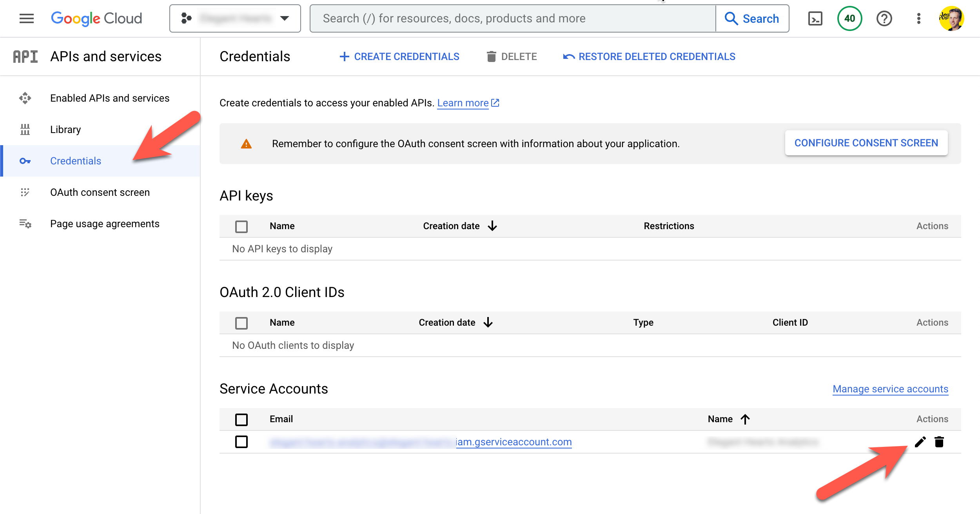980x514 pixels.
Task: Focus the resources search field
Action: tap(513, 18)
